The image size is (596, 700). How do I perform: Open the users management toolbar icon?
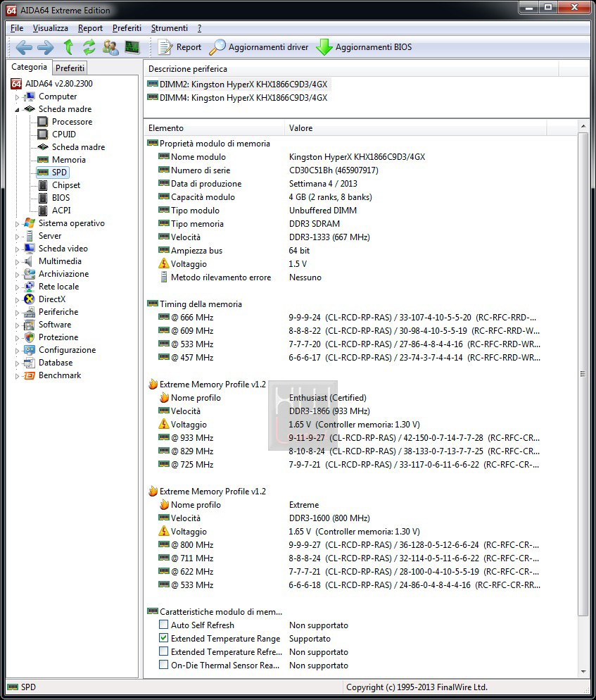click(x=110, y=47)
